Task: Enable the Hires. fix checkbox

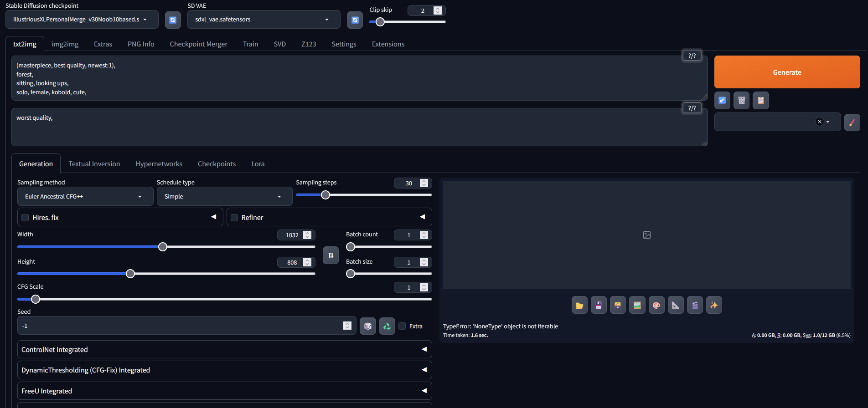Action: coord(25,218)
